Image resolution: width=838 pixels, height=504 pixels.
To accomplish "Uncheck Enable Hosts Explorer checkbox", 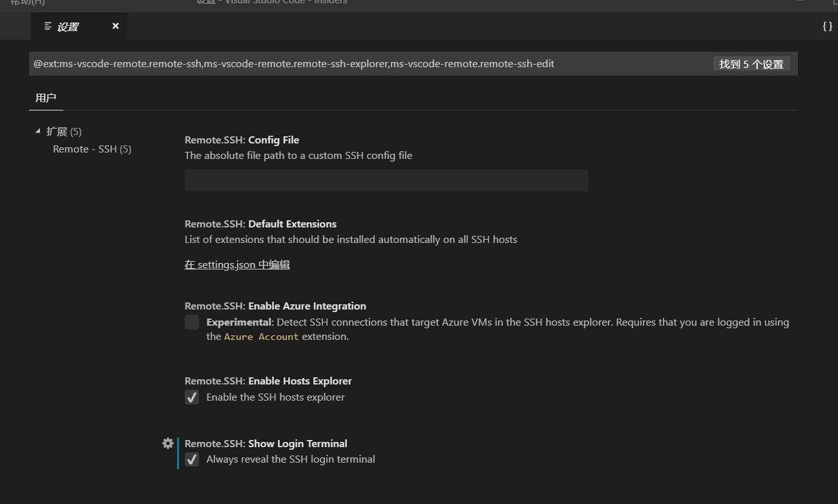I will [192, 397].
